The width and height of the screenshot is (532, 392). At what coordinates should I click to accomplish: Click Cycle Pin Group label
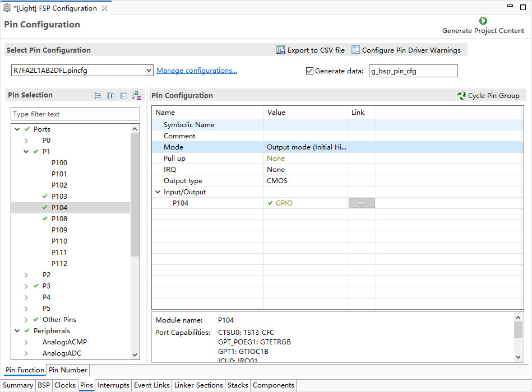click(494, 96)
